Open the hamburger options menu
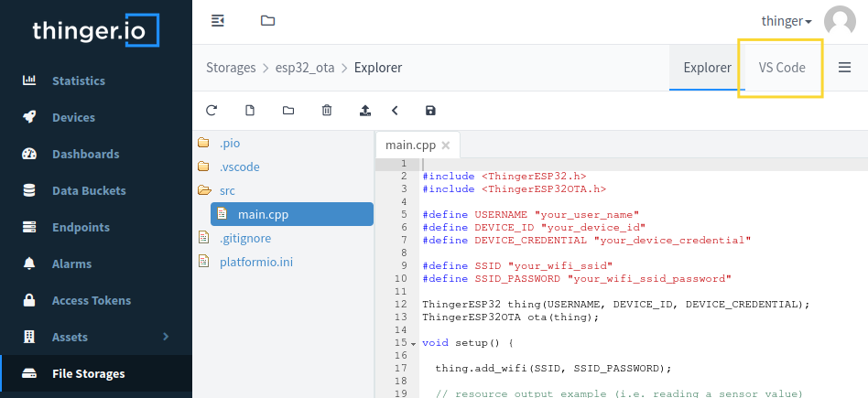868x398 pixels. coord(844,68)
